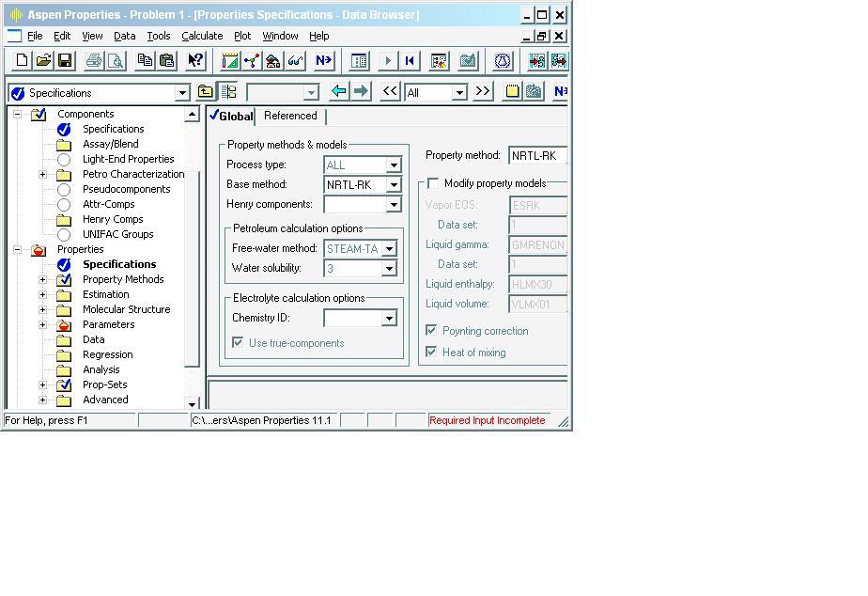
Task: Select Specifications under Components
Action: [x=114, y=129]
